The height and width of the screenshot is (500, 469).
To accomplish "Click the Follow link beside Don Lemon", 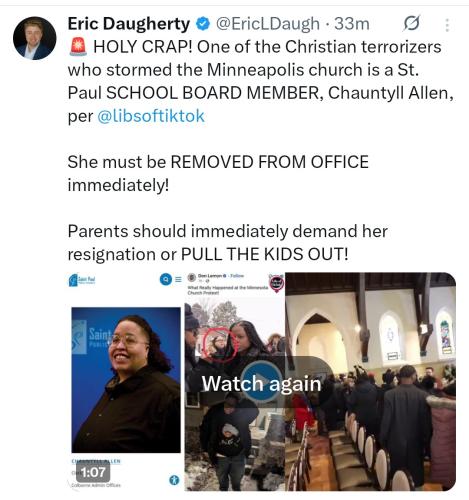I will [x=237, y=276].
